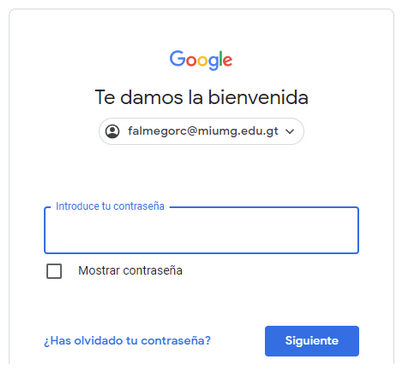This screenshot has height=383, width=405.
Task: Select the user silhouette beside the email
Action: coord(112,131)
